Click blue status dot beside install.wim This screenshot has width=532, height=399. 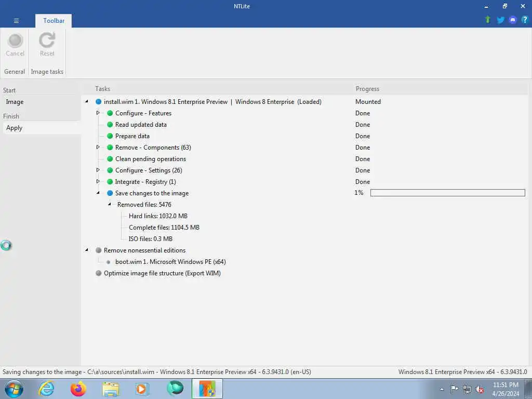click(x=98, y=102)
